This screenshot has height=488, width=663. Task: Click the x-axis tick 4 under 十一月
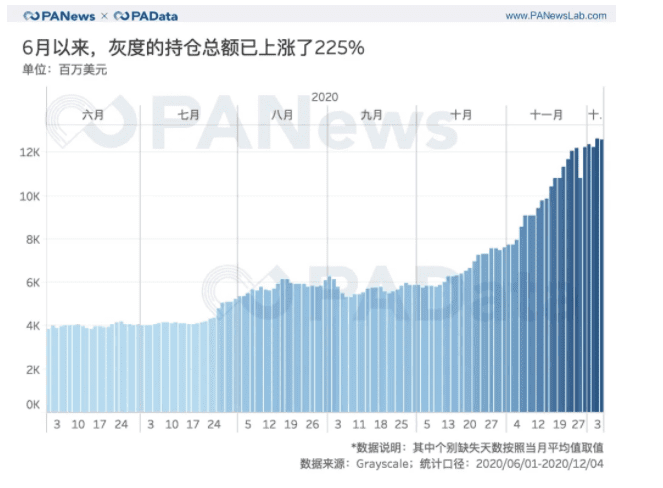pos(517,424)
